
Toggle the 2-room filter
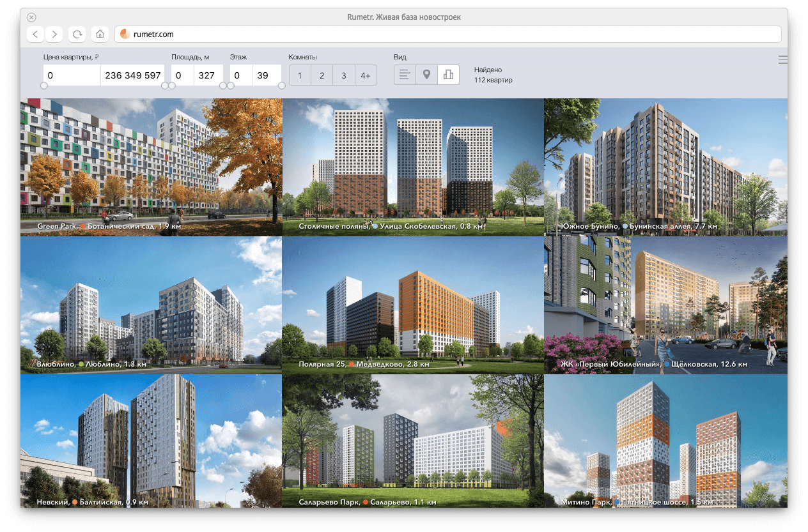[x=322, y=75]
